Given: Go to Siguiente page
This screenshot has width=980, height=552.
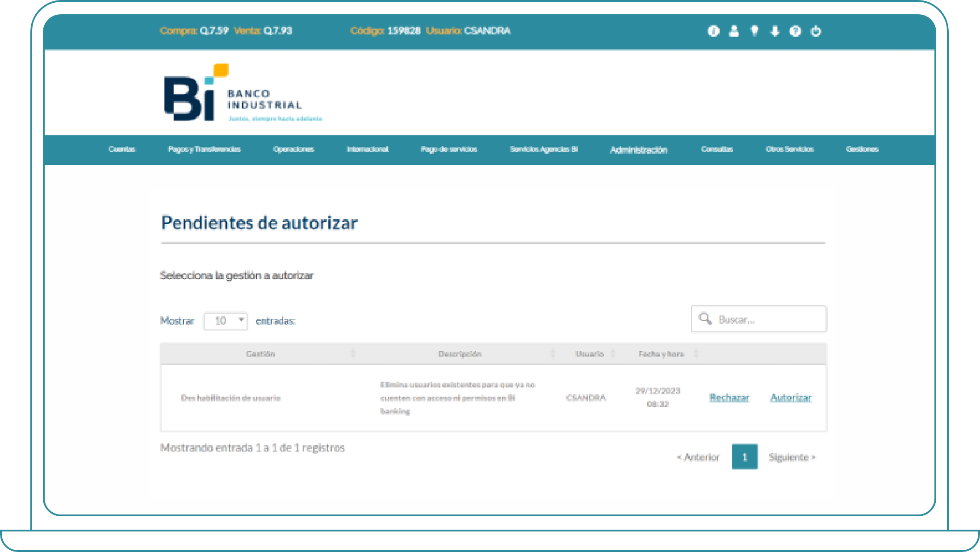Looking at the screenshot, I should point(792,457).
